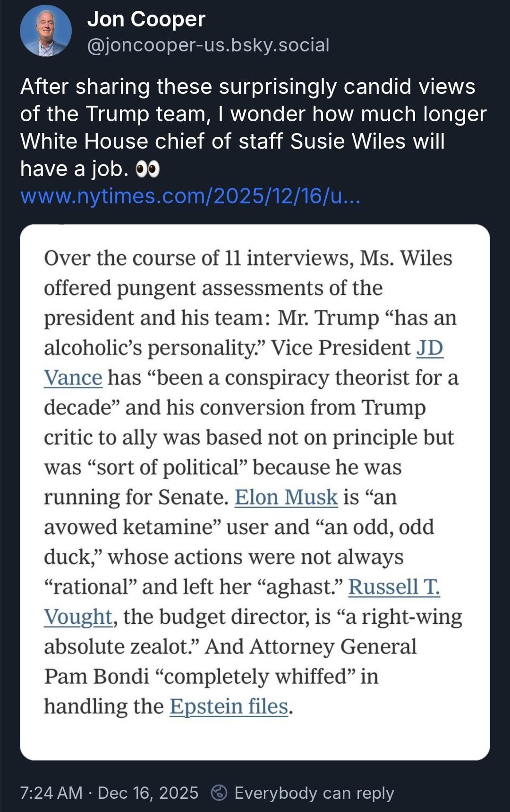Open the @joncooper-us.bsky.social handle

[208, 45]
